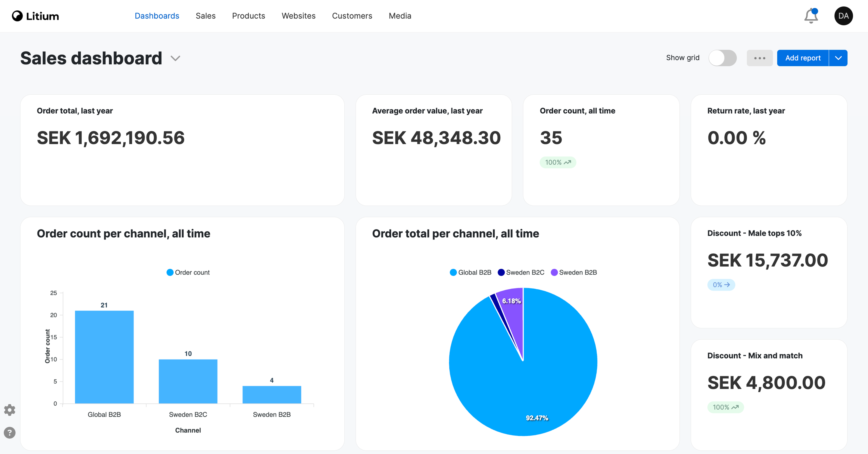Select the Global B2B bar

click(x=104, y=357)
